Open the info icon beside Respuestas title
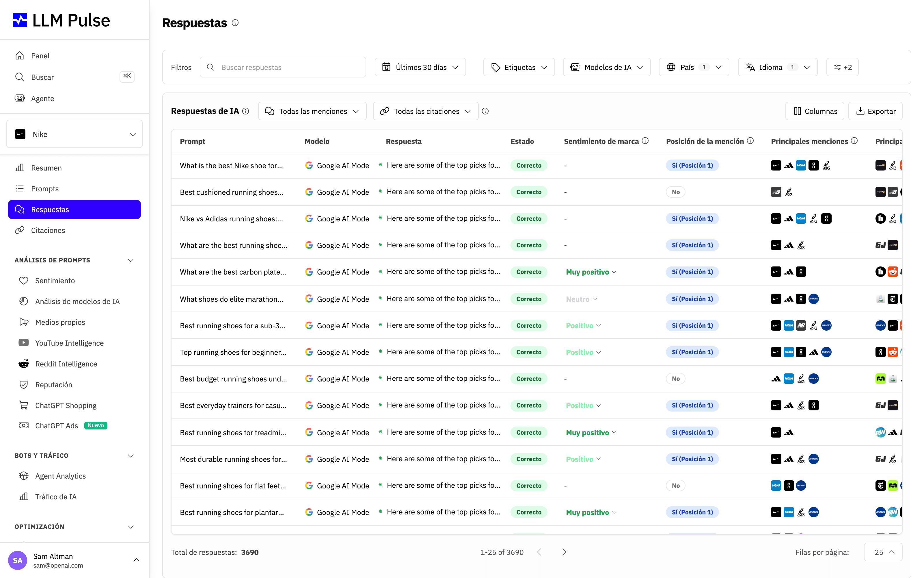Image resolution: width=924 pixels, height=578 pixels. pyautogui.click(x=235, y=23)
